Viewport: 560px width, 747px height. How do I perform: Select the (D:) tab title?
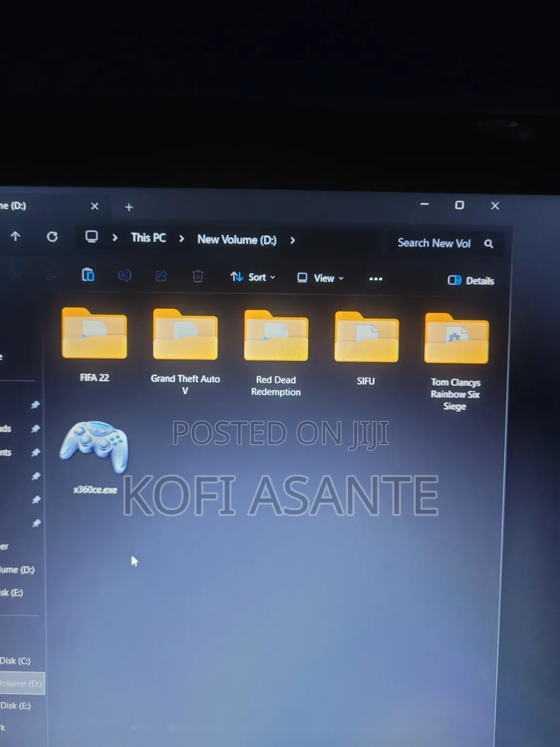[x=13, y=205]
